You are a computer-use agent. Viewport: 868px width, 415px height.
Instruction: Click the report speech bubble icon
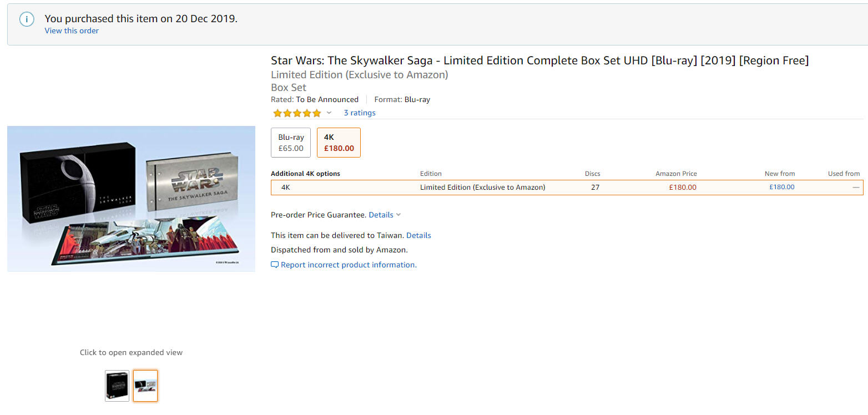tap(275, 265)
